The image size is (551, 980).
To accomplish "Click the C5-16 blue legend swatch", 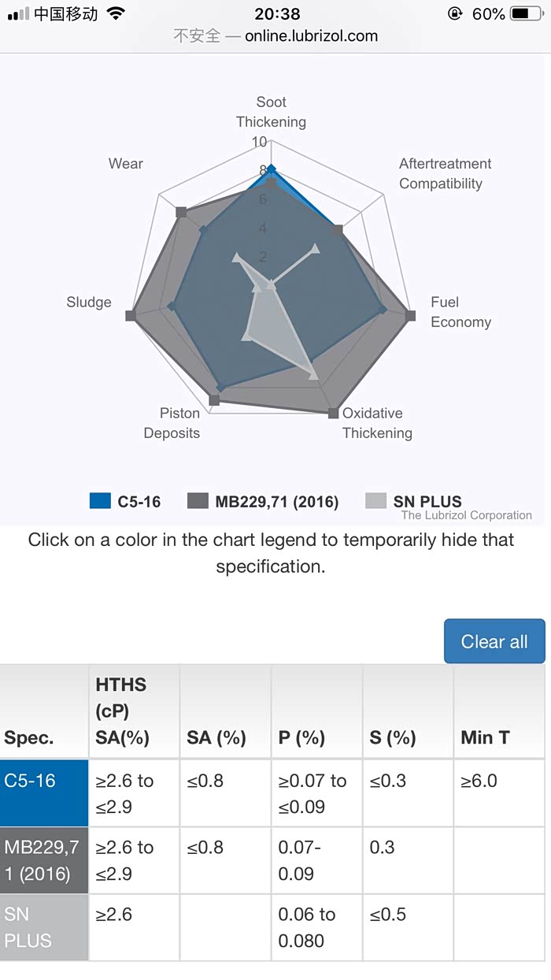I will 100,501.
